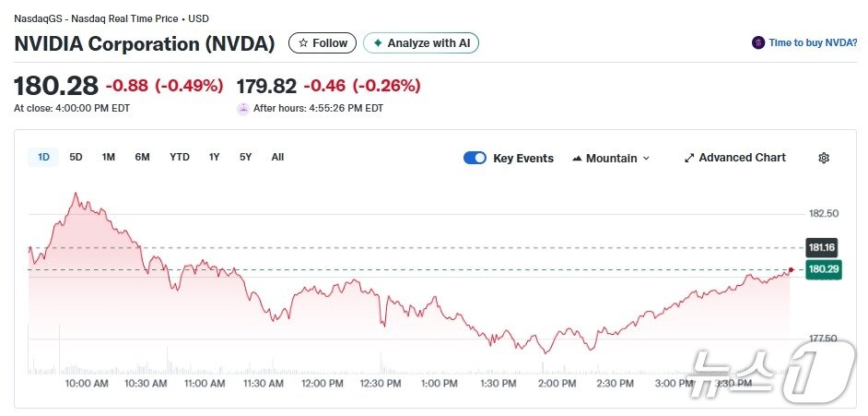Click the Analyze with AI sparkle icon
Viewport: 868px width, 416px height.
[x=378, y=43]
